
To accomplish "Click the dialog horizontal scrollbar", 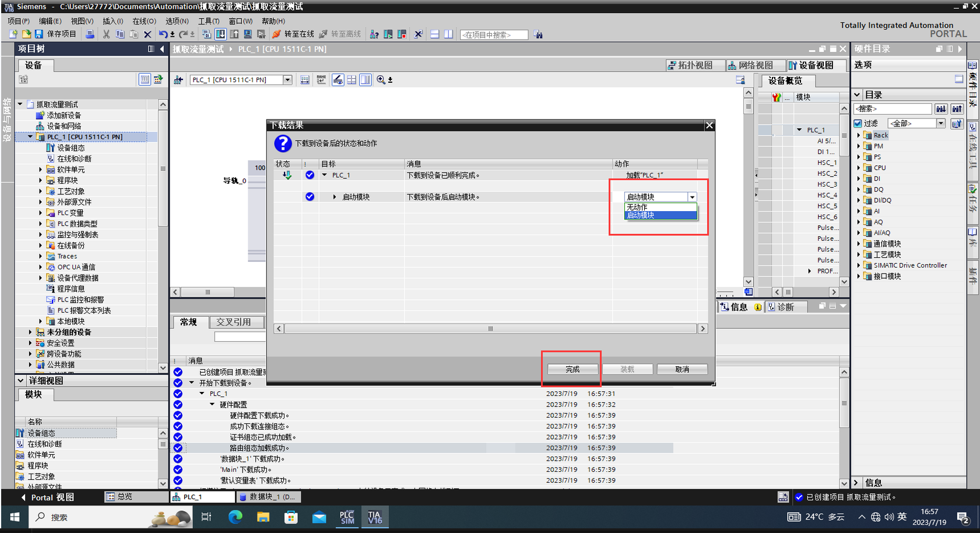I will (x=490, y=329).
